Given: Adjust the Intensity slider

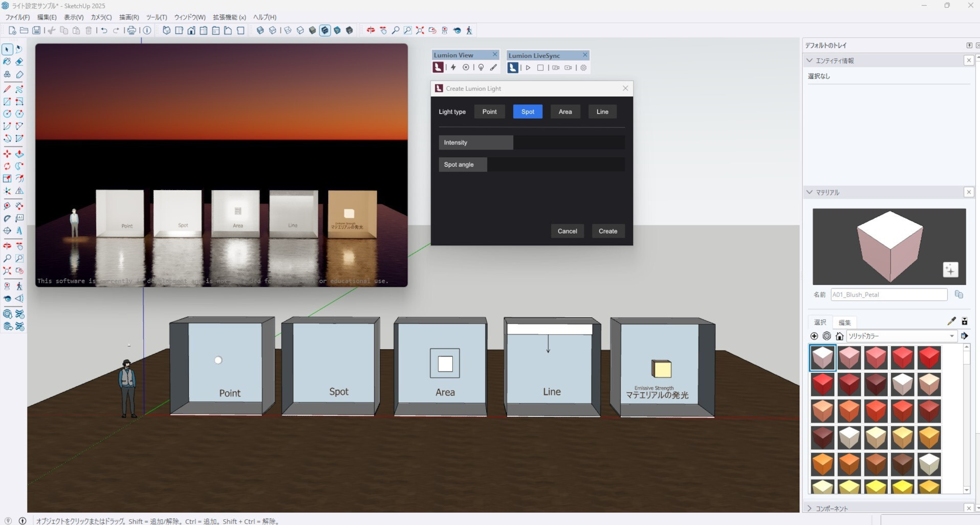Looking at the screenshot, I should click(x=532, y=142).
